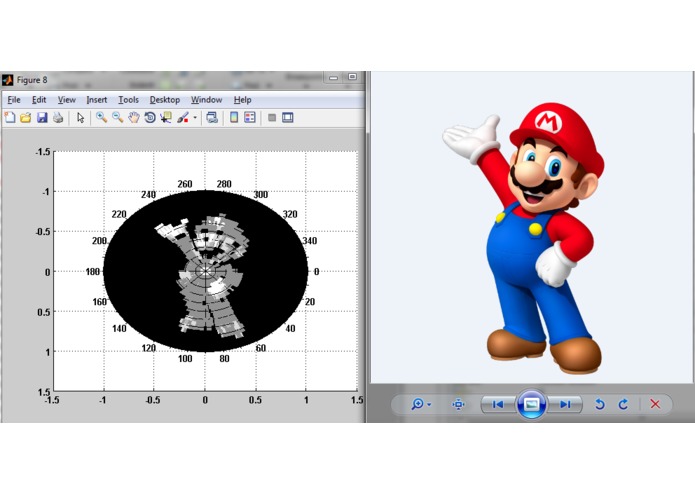The width and height of the screenshot is (695, 494).
Task: Open the Window menu in Figure 8
Action: [x=207, y=100]
